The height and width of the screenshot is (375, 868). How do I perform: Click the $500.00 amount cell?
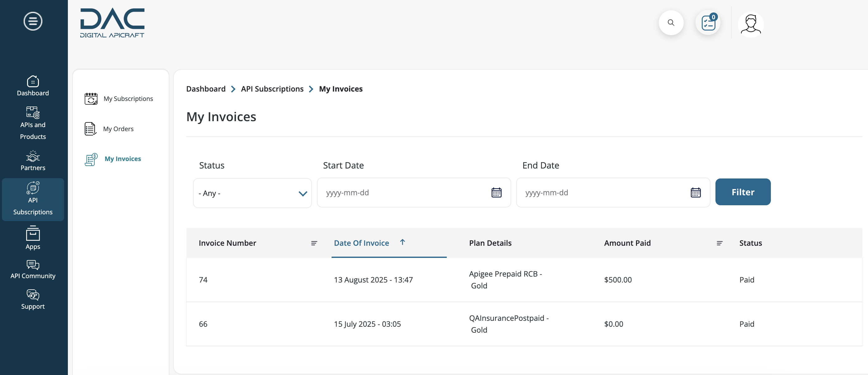[618, 280]
